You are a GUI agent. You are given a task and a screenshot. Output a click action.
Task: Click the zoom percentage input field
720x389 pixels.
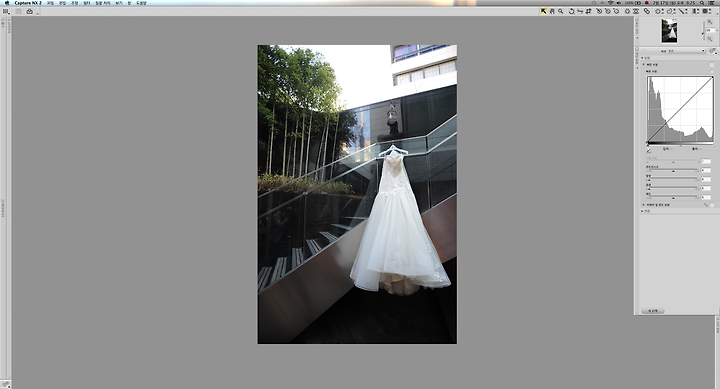710,30
